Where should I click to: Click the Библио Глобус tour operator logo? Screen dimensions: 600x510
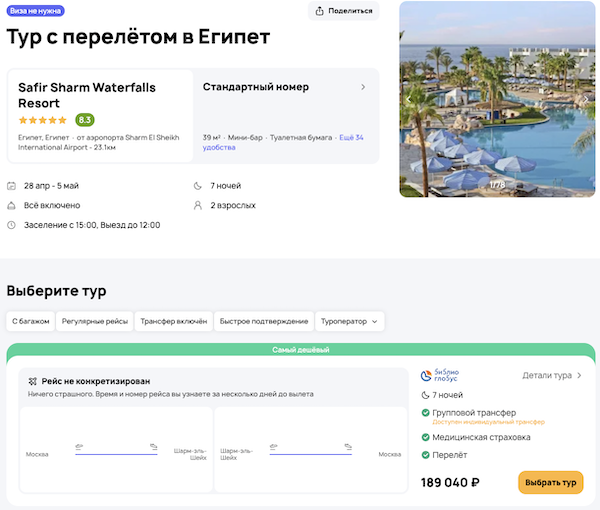(x=439, y=376)
